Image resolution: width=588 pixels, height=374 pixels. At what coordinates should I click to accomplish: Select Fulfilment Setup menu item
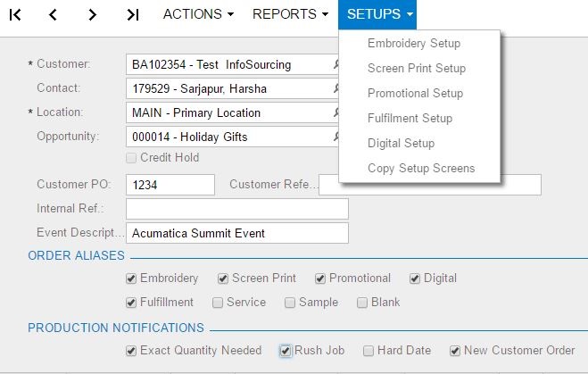[x=410, y=118]
